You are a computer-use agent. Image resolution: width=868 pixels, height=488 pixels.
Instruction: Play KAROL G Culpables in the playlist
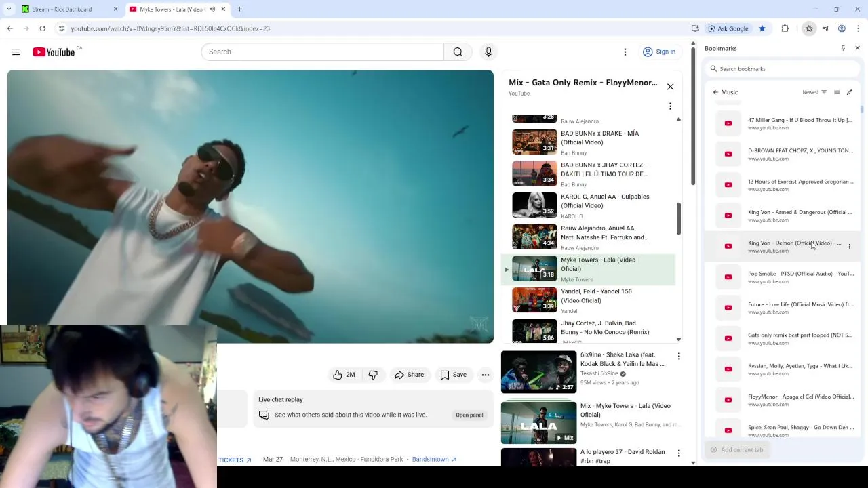click(589, 205)
